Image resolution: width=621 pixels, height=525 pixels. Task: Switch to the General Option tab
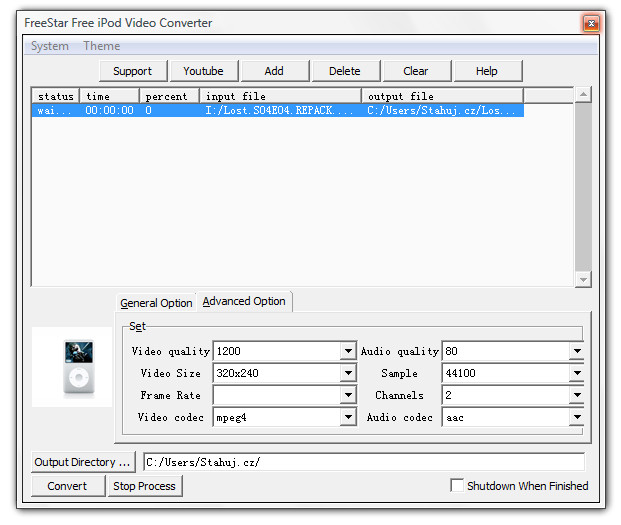pyautogui.click(x=156, y=303)
